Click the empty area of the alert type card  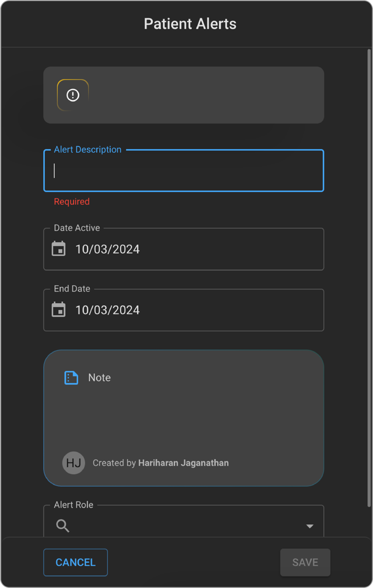[x=205, y=95]
